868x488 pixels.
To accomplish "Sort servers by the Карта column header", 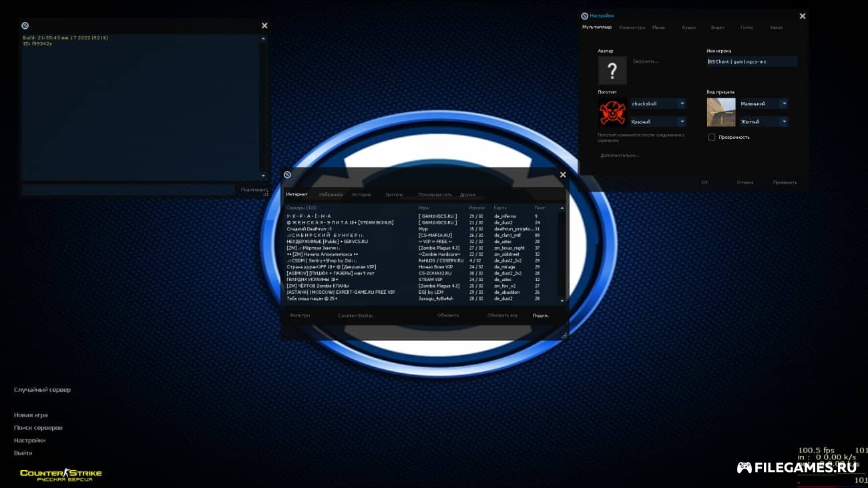I will pyautogui.click(x=500, y=208).
